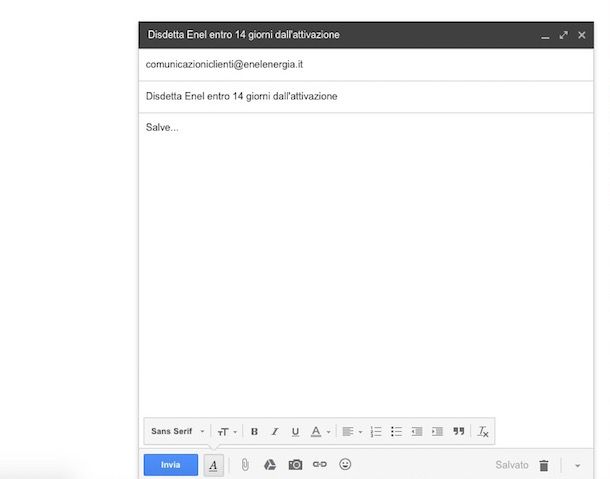The image size is (610, 479).
Task: Apply quote formatting
Action: click(459, 431)
